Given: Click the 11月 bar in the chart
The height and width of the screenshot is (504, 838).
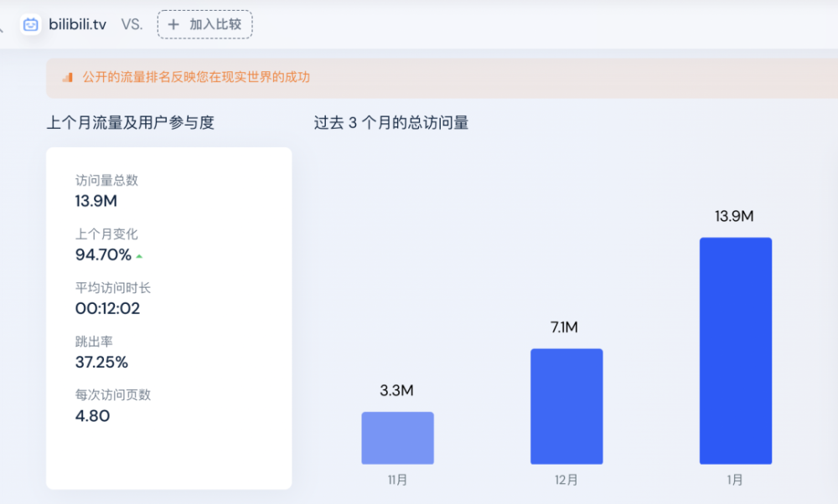Looking at the screenshot, I should point(397,438).
